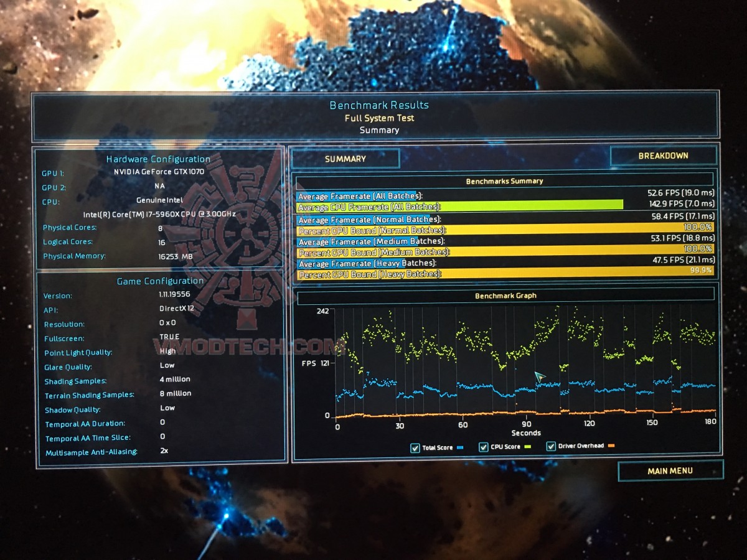The height and width of the screenshot is (560, 747).
Task: Select the Average Framerate (Medium Batches) row
Action: pos(505,241)
